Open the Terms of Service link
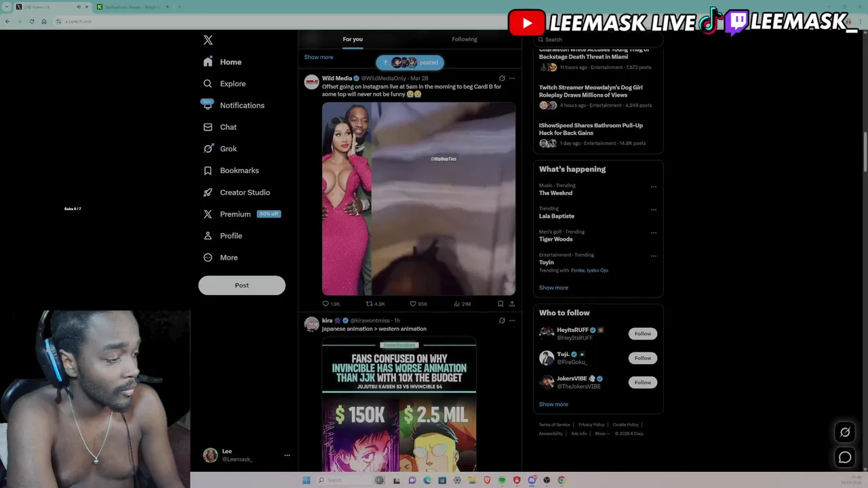Viewport: 868px width, 488px height. [x=555, y=425]
